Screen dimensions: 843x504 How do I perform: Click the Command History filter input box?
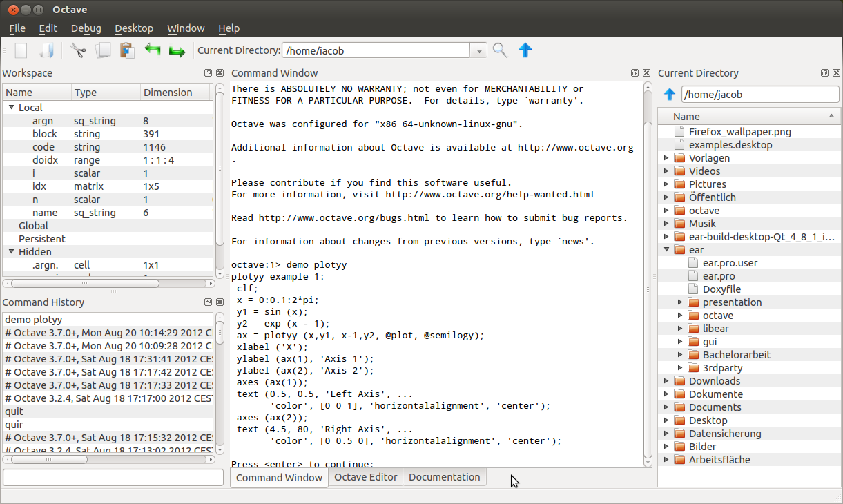pyautogui.click(x=113, y=478)
